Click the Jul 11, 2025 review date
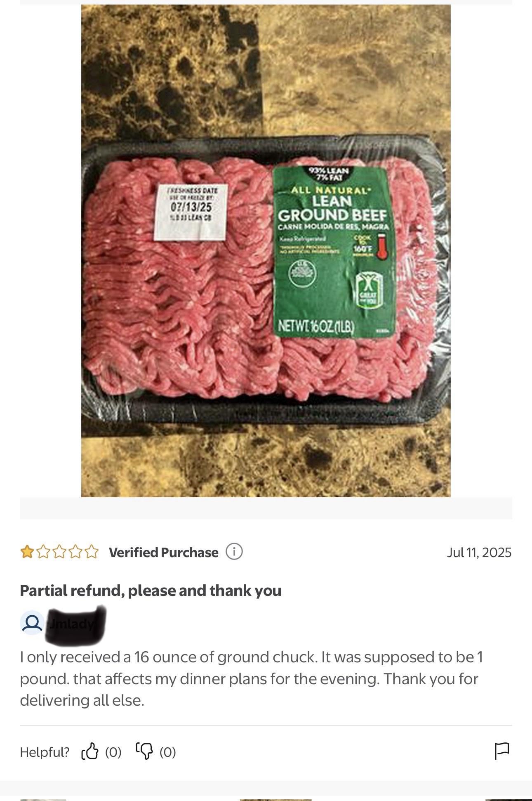Image resolution: width=532 pixels, height=801 pixels. [x=479, y=552]
